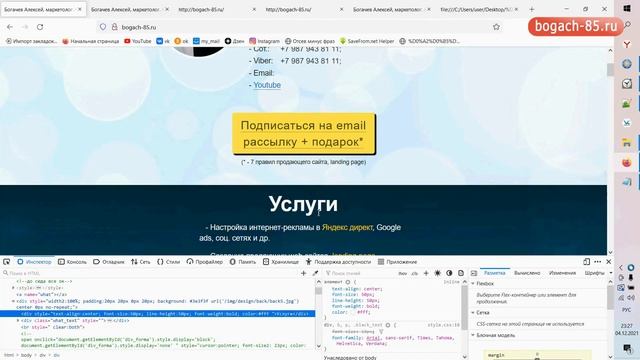Bookmark page with star icon
This screenshot has width=640, height=360.
(496, 27)
